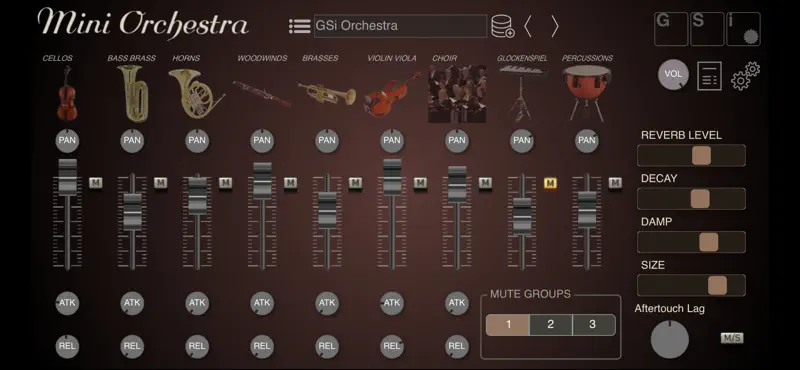Select mute group 2
Viewport: 800px width, 370px height.
pyautogui.click(x=551, y=325)
